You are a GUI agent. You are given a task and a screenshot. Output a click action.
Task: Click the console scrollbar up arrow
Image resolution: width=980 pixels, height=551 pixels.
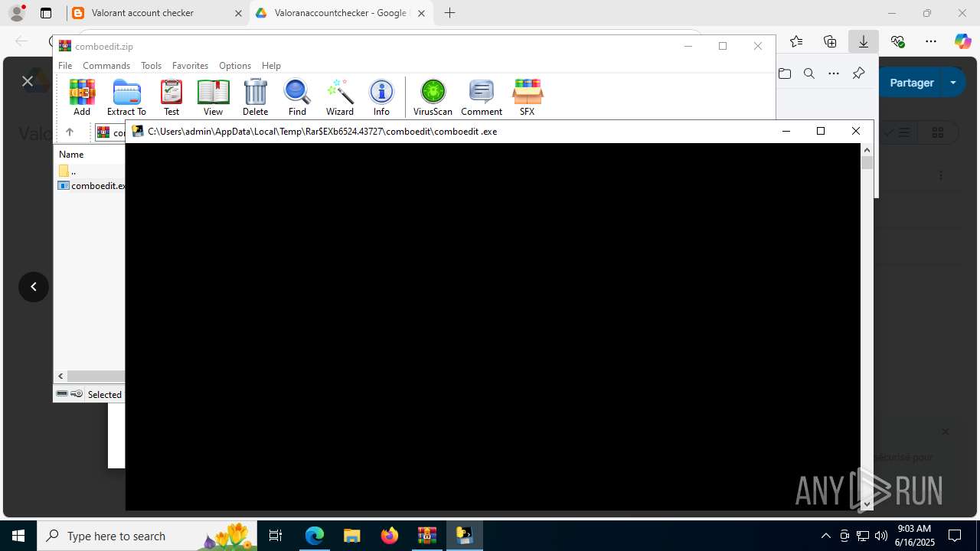pyautogui.click(x=867, y=150)
